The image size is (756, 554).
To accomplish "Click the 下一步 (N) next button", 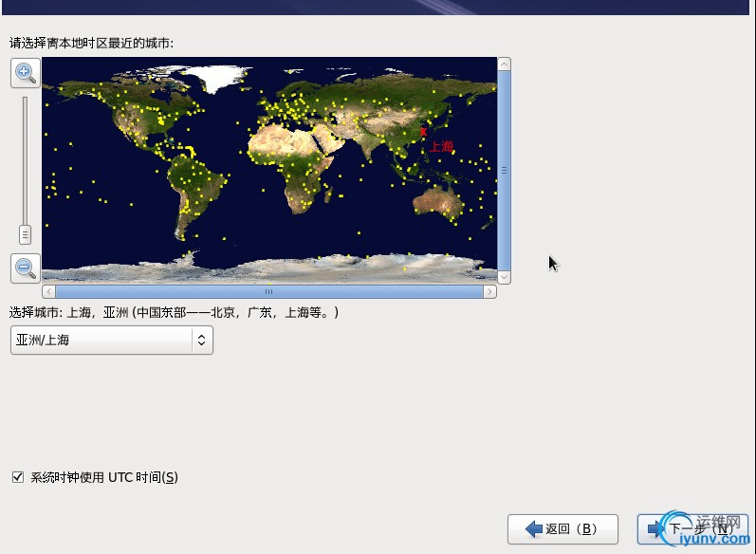I will pos(692,529).
